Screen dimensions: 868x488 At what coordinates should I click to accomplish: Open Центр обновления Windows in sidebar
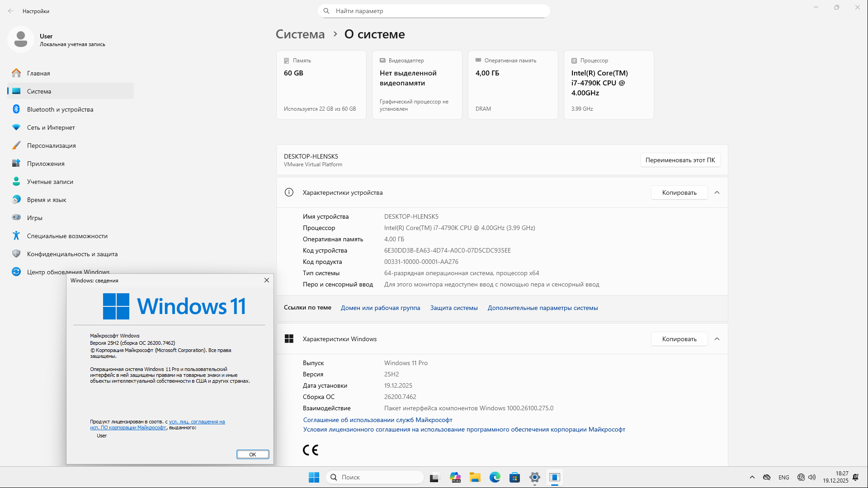click(x=68, y=272)
